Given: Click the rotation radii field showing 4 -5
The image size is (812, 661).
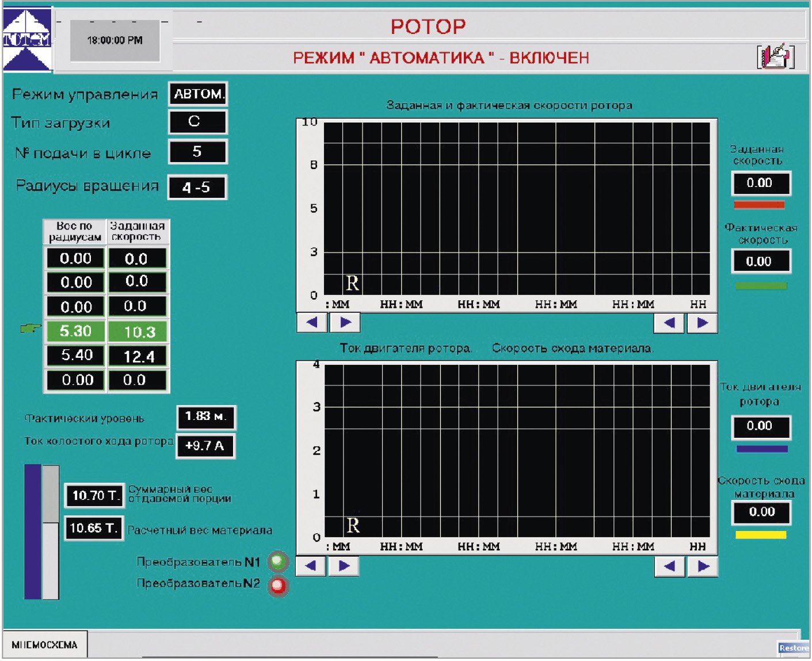Looking at the screenshot, I should (x=197, y=188).
